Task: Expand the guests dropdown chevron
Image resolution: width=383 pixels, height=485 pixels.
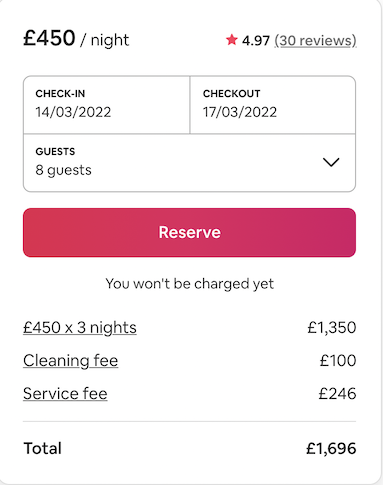Action: click(331, 162)
